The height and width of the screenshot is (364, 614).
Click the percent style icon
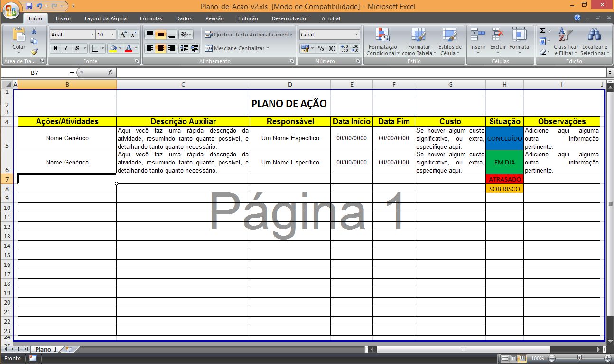[321, 48]
